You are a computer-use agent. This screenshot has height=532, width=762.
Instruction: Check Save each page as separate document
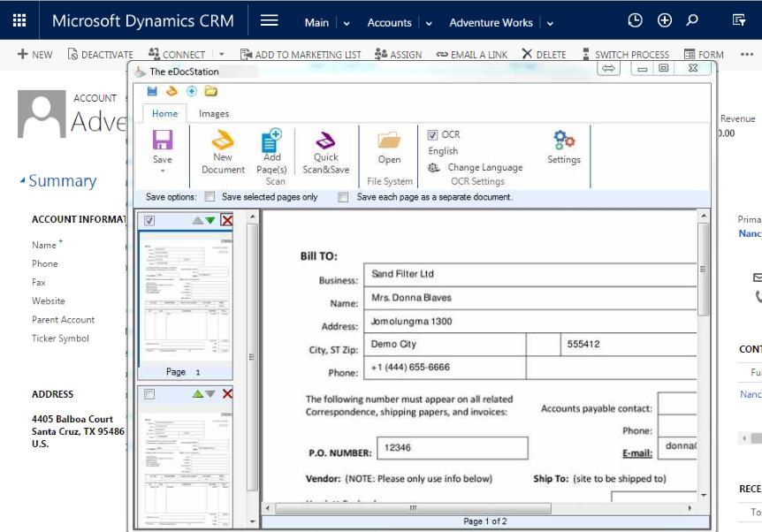[343, 197]
